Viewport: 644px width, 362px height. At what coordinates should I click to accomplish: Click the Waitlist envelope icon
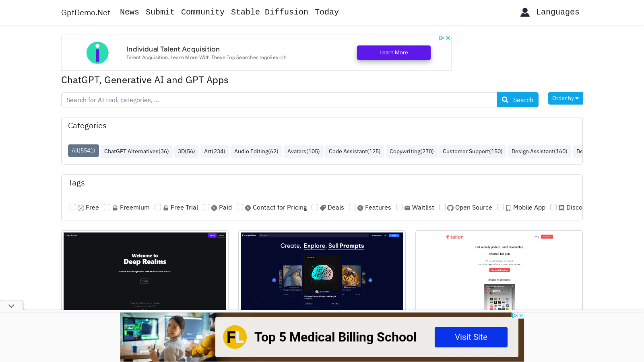tap(407, 208)
